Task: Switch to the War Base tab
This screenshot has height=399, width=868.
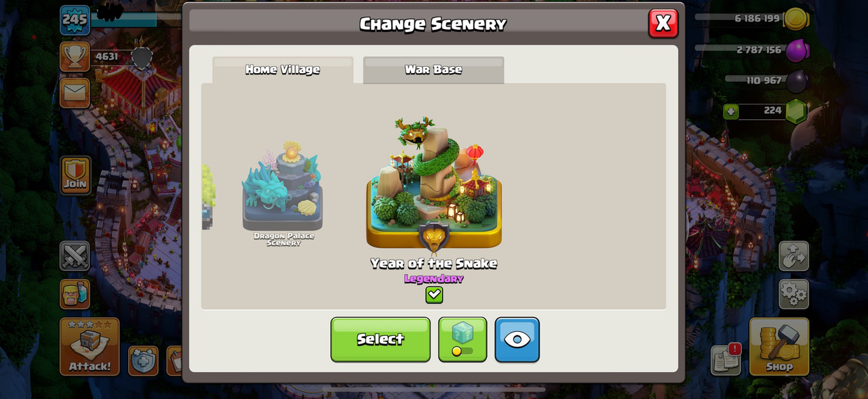Action: point(433,70)
